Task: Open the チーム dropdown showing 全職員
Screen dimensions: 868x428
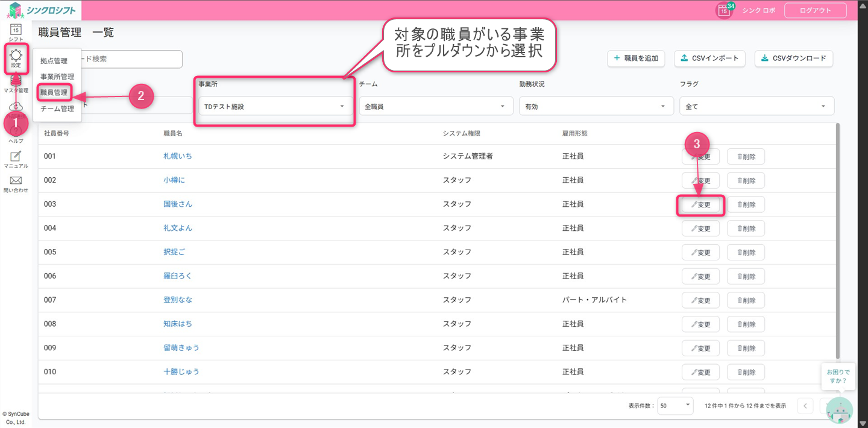Action: (436, 106)
